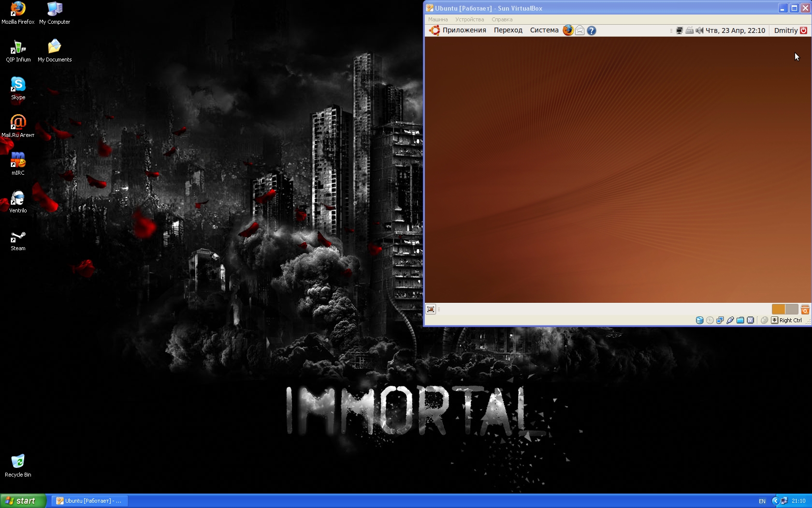
Task: Switch to the second gray workspace
Action: (792, 309)
